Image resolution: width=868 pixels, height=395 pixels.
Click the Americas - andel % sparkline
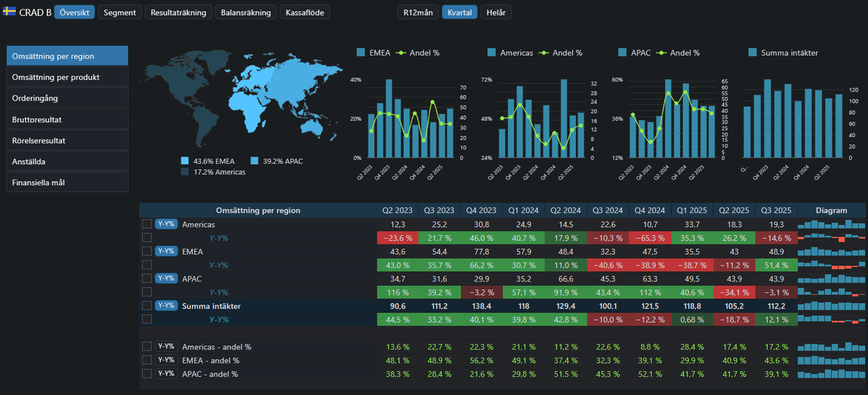pyautogui.click(x=831, y=347)
